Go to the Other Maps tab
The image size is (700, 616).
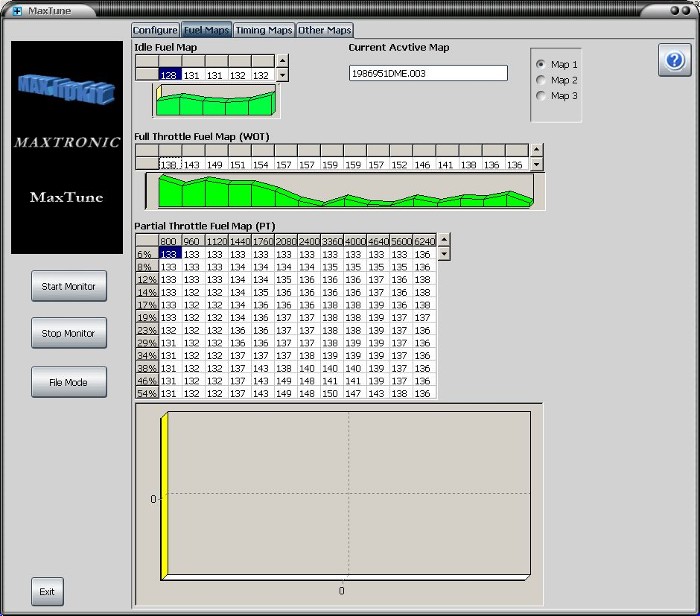point(325,31)
